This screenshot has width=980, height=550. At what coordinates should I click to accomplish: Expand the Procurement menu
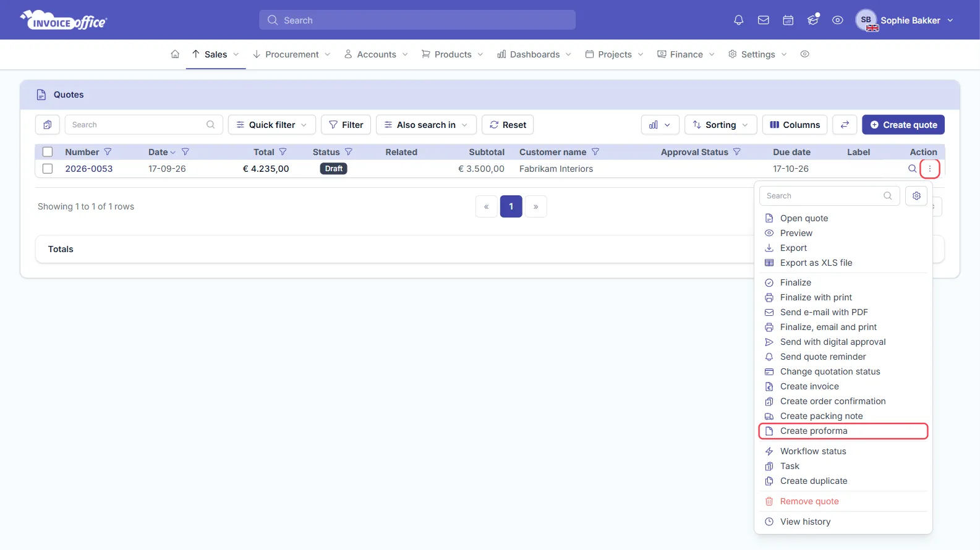pyautogui.click(x=292, y=54)
